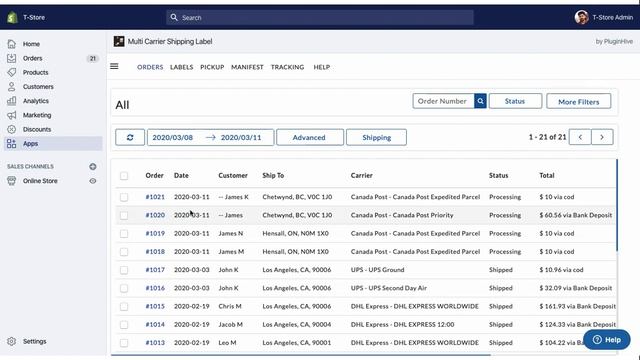Go to previous page of orders
This screenshot has width=640, height=360.
tap(580, 137)
